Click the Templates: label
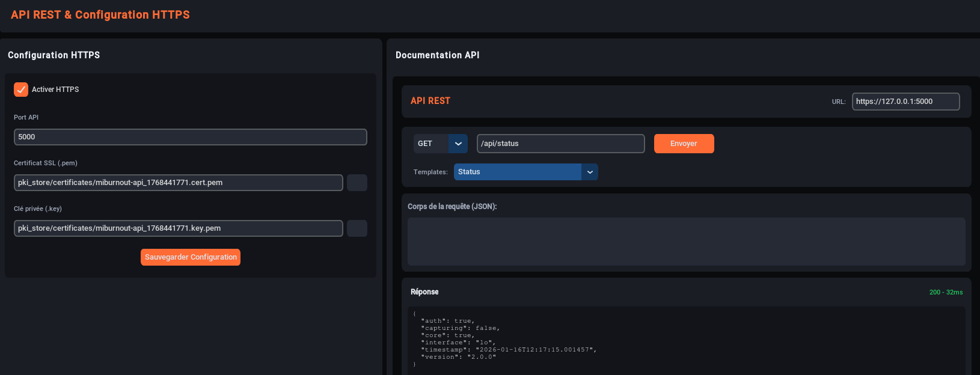The width and height of the screenshot is (980, 375). click(x=430, y=172)
